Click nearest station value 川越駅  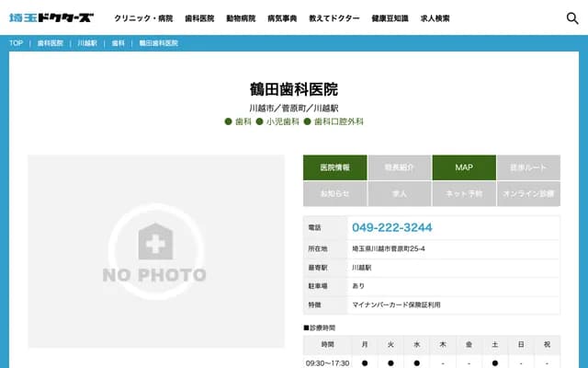click(x=361, y=268)
